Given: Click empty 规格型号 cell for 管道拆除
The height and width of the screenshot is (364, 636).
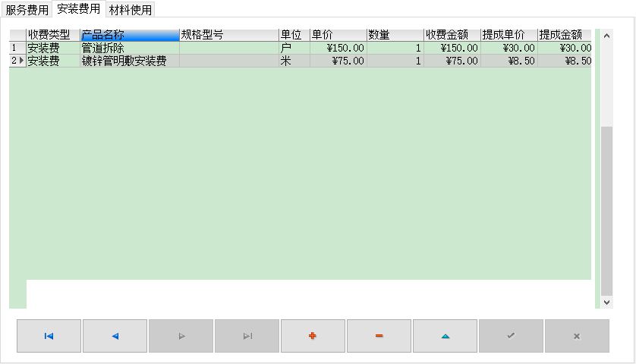Looking at the screenshot, I should pyautogui.click(x=229, y=48).
